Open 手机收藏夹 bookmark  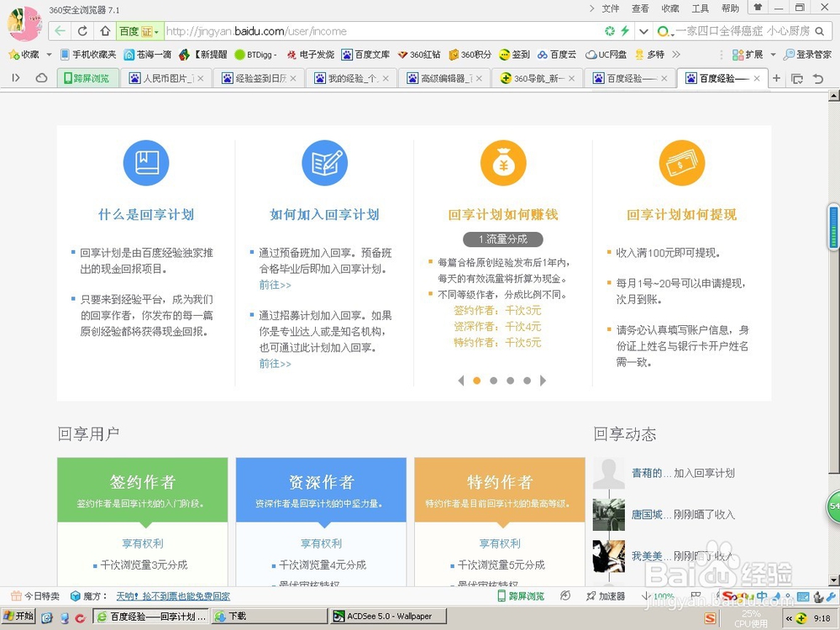88,55
